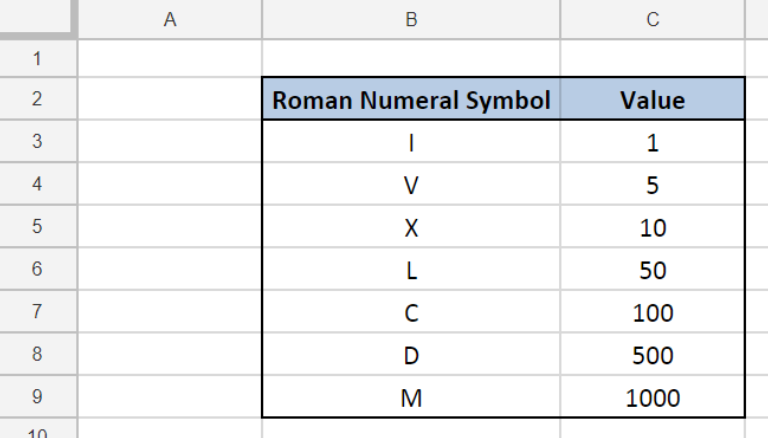This screenshot has width=768, height=438.
Task: Select column C header
Action: tap(652, 19)
